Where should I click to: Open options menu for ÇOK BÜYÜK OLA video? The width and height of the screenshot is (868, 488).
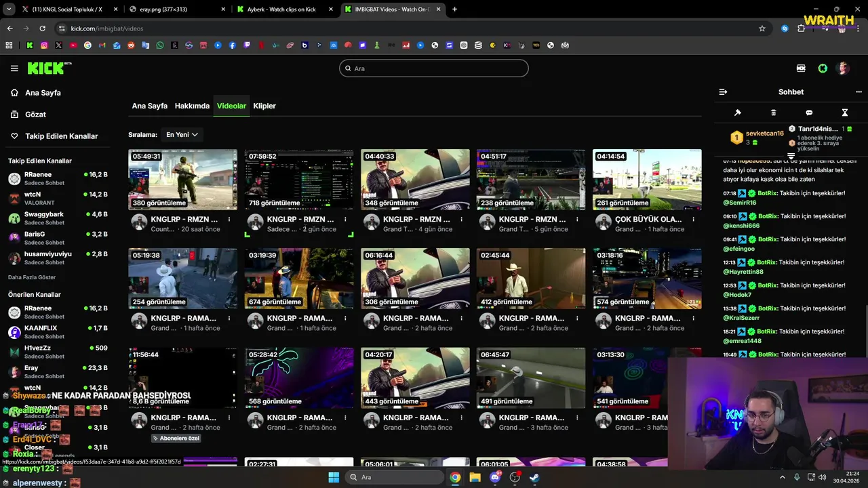click(693, 220)
